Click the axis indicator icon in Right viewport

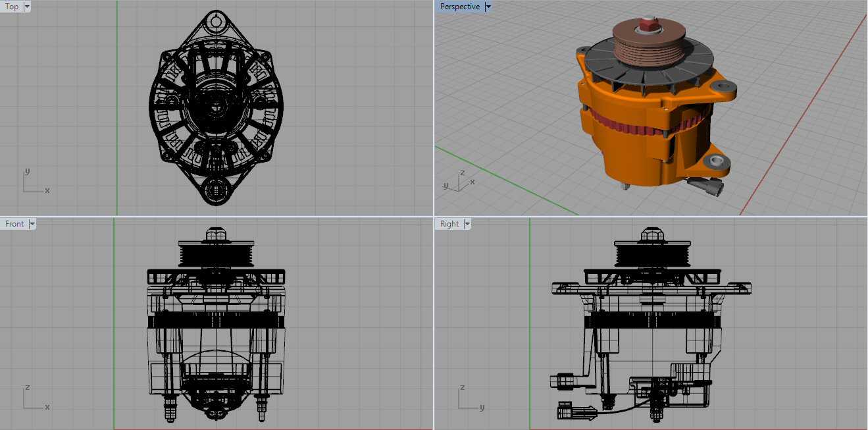tap(471, 398)
